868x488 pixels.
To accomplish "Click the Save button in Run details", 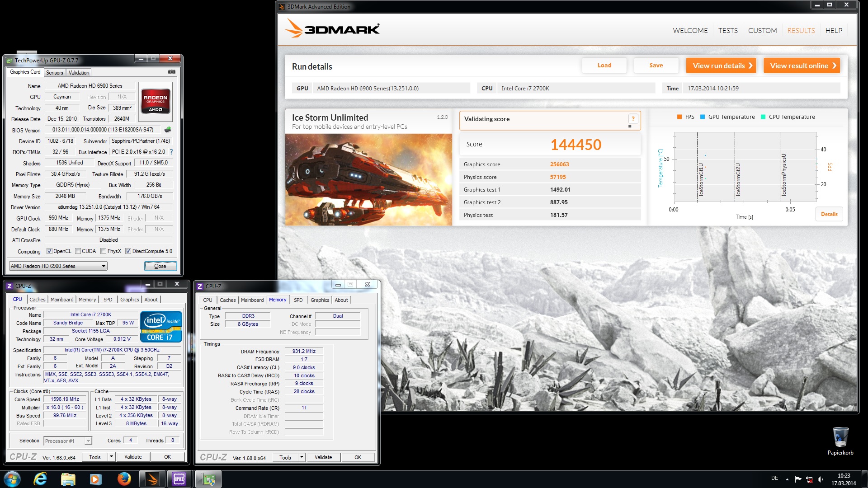I will tap(656, 66).
